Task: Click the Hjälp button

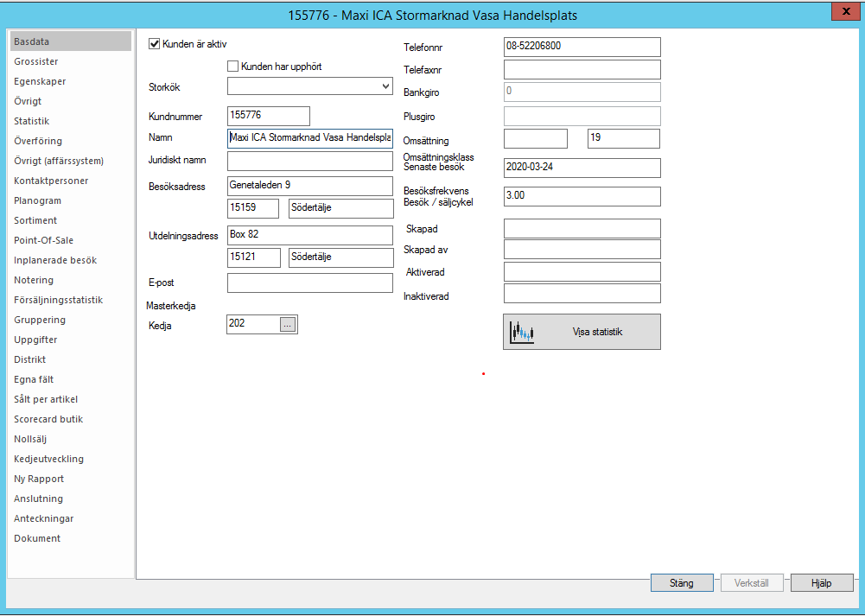Action: (x=822, y=583)
